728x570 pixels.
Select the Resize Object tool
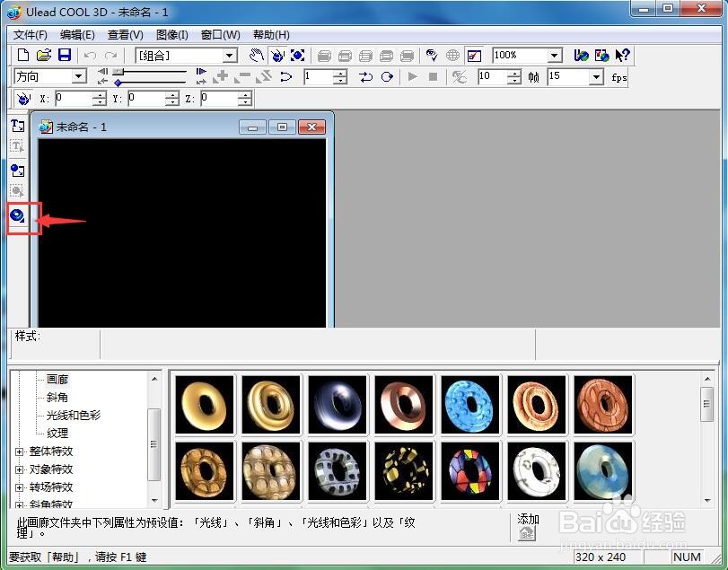[x=298, y=56]
